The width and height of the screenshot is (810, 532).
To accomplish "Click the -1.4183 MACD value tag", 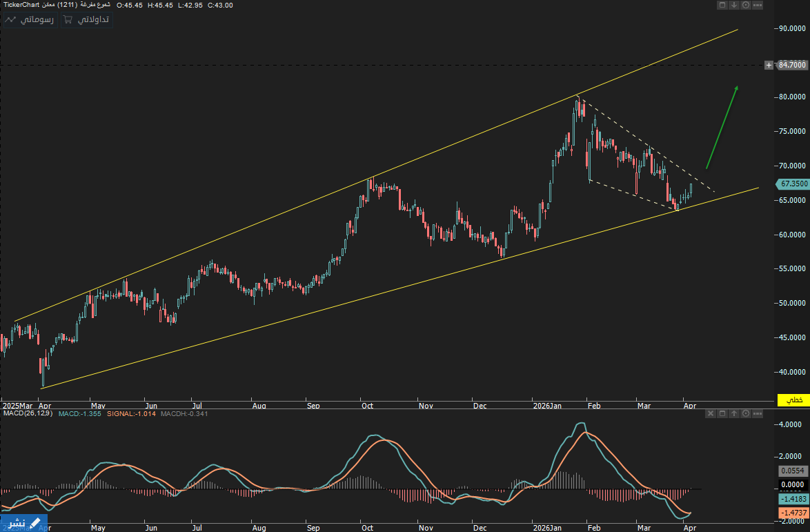I will (793, 499).
